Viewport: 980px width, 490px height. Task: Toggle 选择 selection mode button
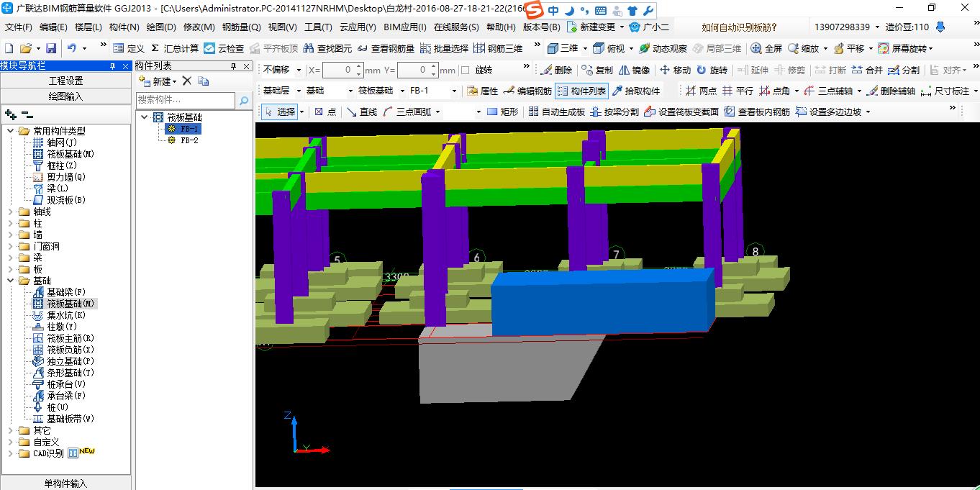tap(279, 112)
